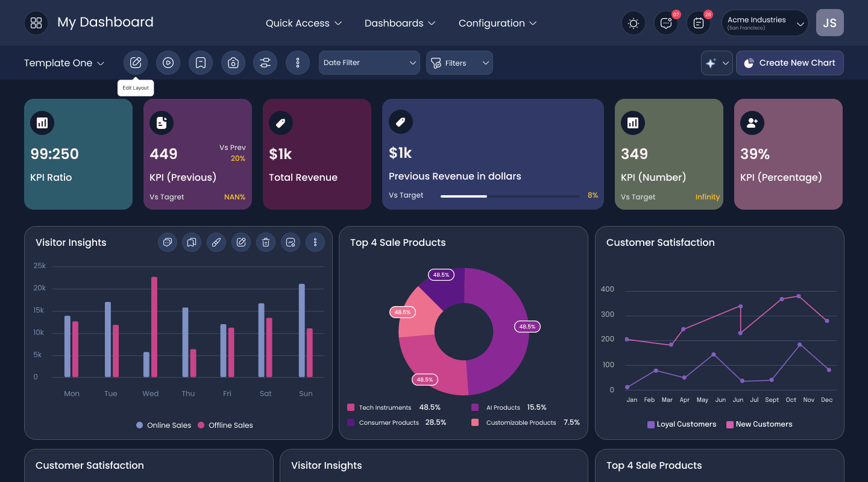Image resolution: width=868 pixels, height=482 pixels.
Task: Open the Configuration menu
Action: point(497,23)
